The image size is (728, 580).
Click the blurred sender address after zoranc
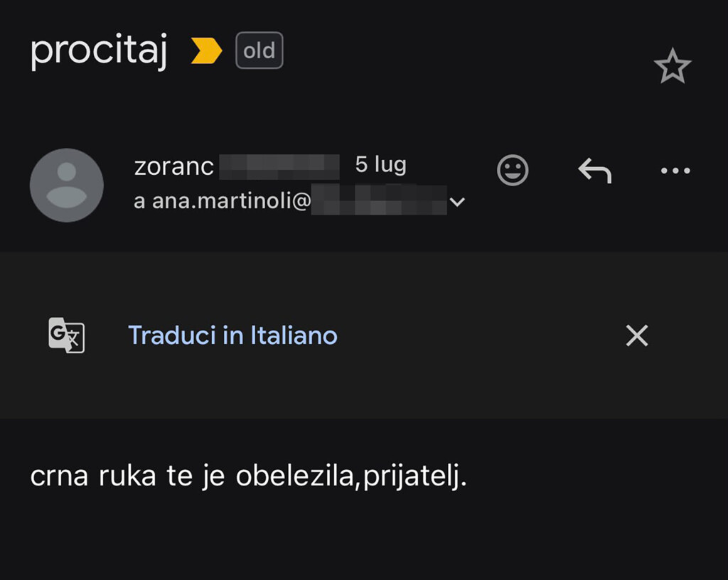point(279,167)
